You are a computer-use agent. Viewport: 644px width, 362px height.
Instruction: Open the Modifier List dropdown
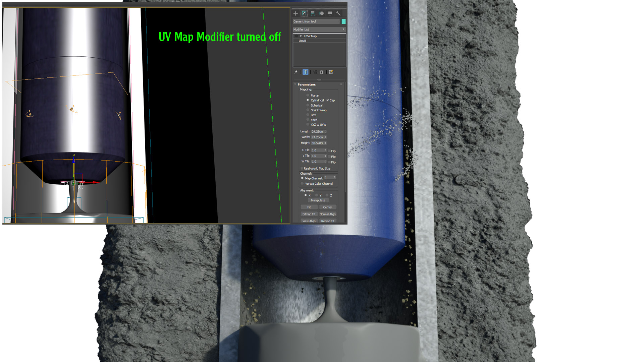pyautogui.click(x=343, y=29)
